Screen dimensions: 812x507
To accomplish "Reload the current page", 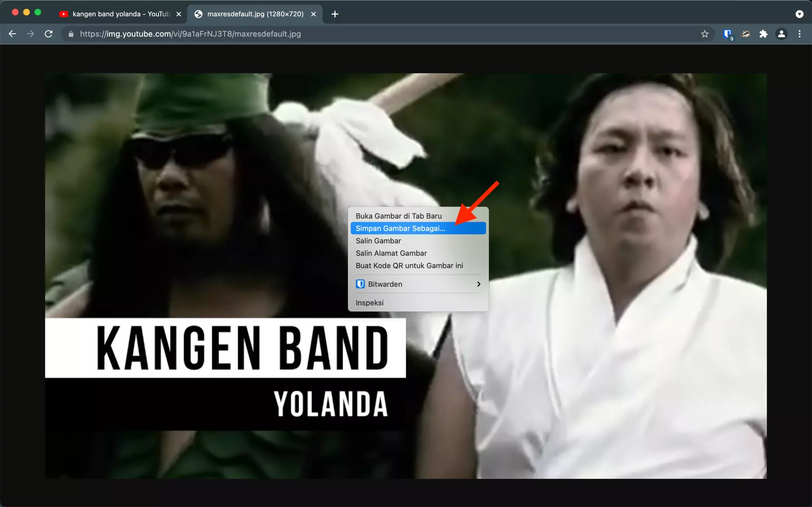I will [48, 34].
